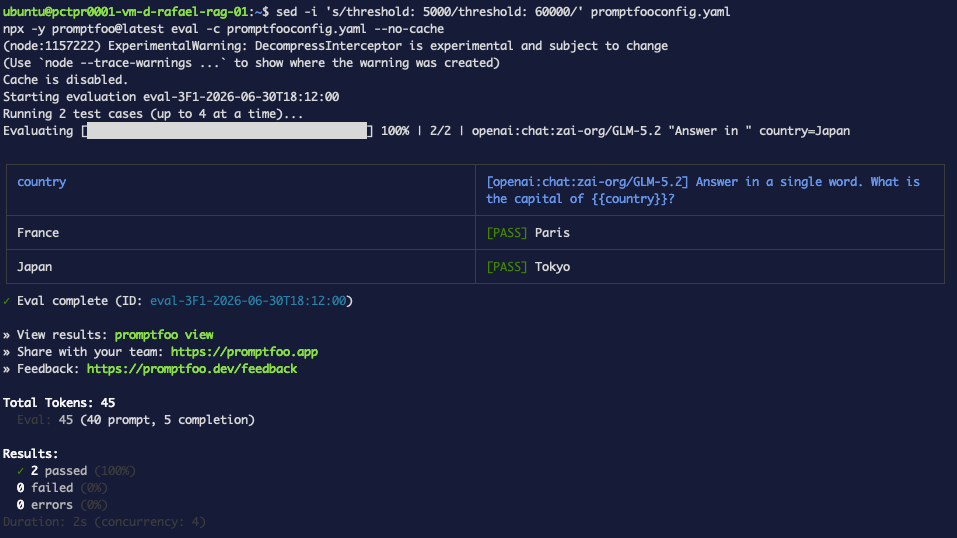Image resolution: width=957 pixels, height=538 pixels.
Task: Click the PASS badge for Paris
Action: pyautogui.click(x=507, y=233)
